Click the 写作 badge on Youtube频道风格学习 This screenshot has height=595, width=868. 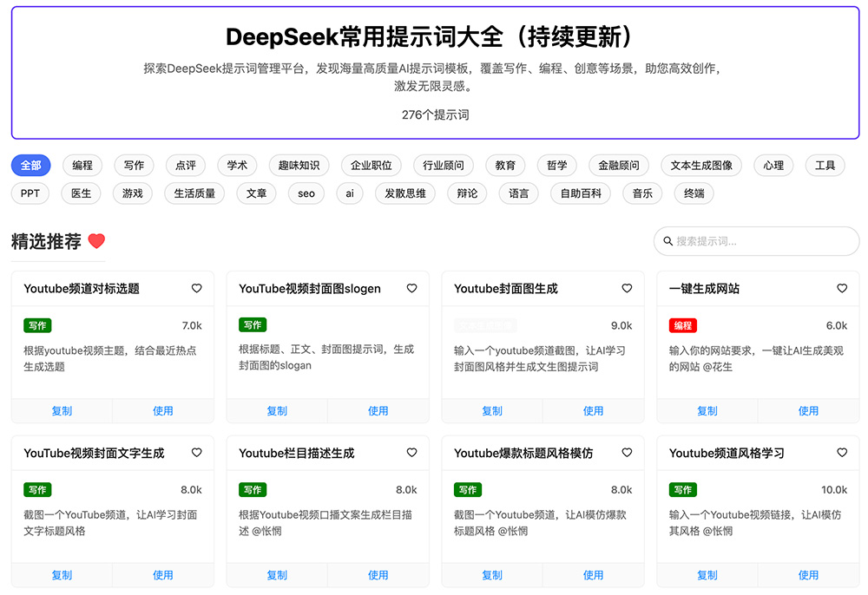click(x=683, y=490)
